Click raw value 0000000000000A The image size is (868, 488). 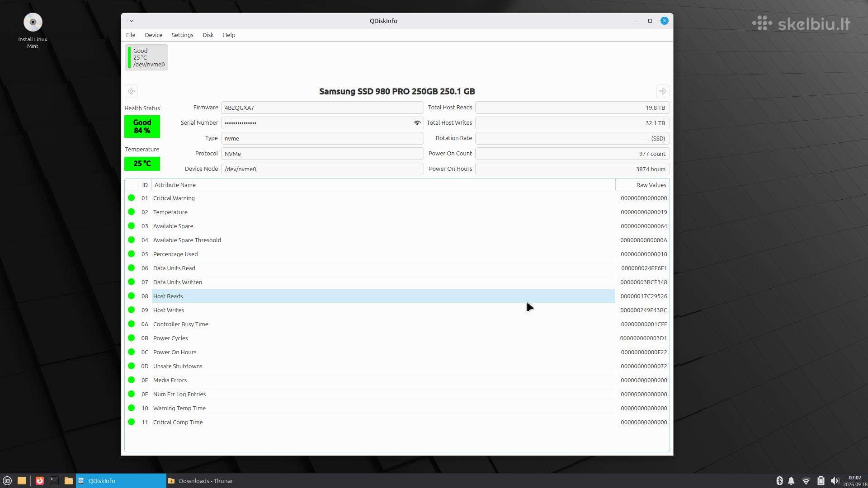pyautogui.click(x=643, y=240)
